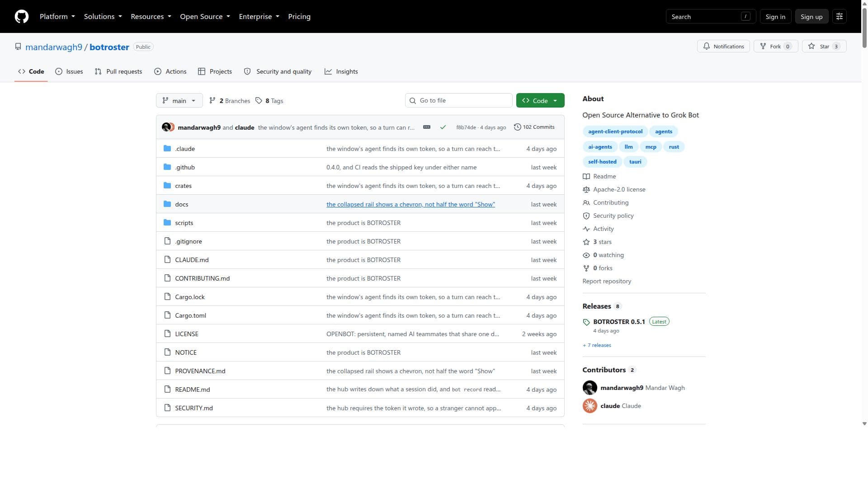Go to the GitHub home logo
Viewport: 868px width, 488px height.
point(22,17)
